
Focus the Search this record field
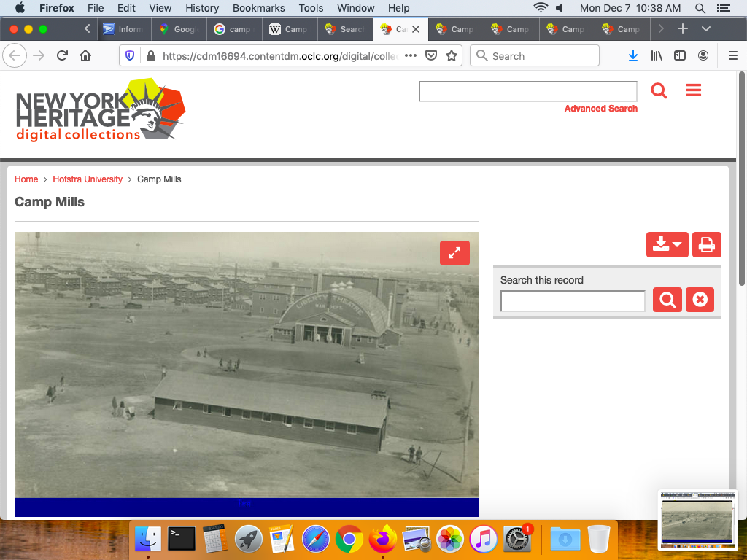pos(573,300)
